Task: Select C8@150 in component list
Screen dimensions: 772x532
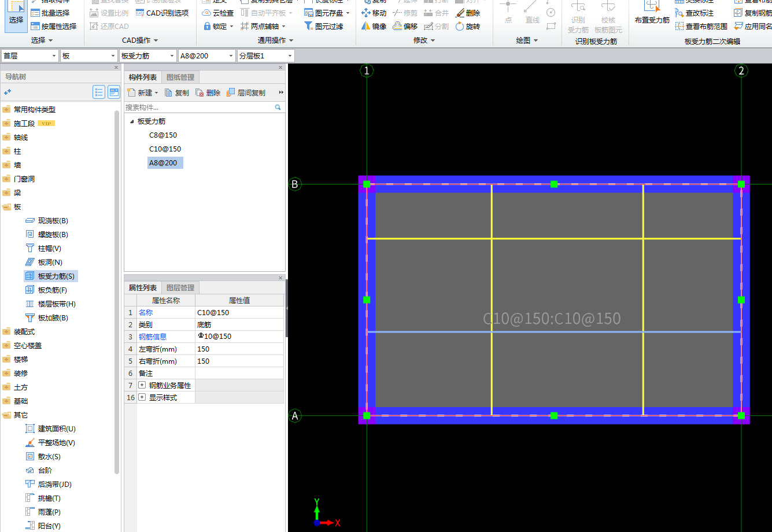Action: [x=163, y=135]
